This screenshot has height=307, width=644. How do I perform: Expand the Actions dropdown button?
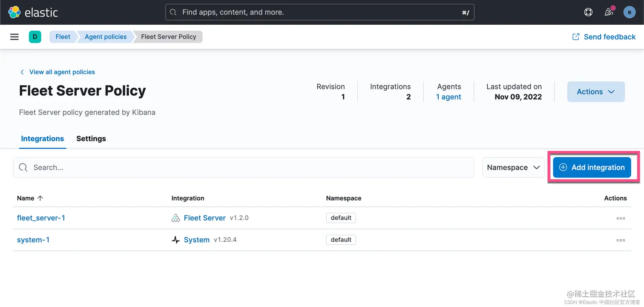tap(596, 92)
